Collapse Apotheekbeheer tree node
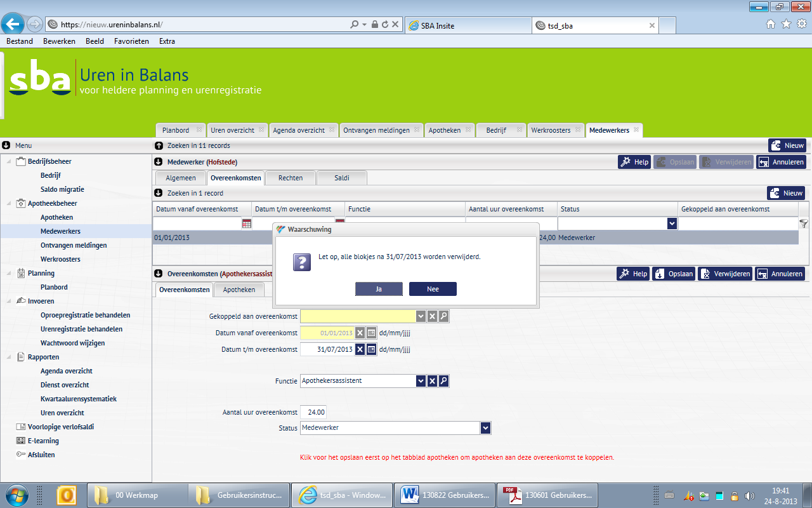Viewport: 812px width, 508px height. pyautogui.click(x=9, y=203)
